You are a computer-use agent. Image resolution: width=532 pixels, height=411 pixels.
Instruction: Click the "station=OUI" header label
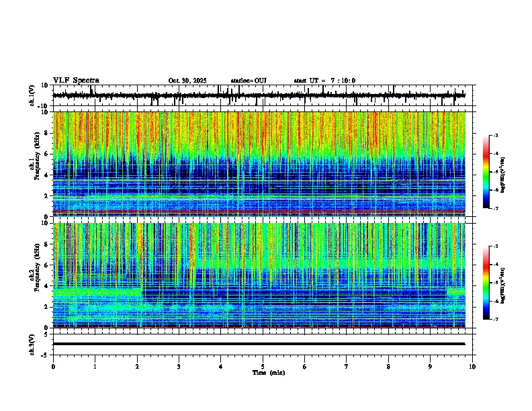click(x=249, y=81)
